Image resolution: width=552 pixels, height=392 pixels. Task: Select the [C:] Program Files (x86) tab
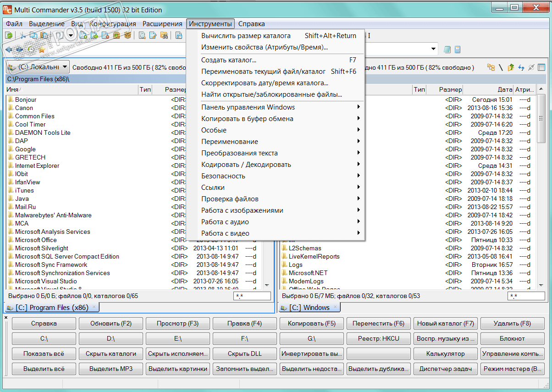click(x=51, y=308)
